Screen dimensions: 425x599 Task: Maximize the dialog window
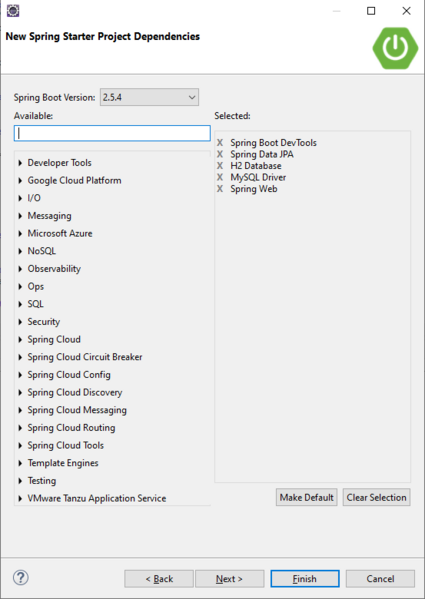click(371, 11)
